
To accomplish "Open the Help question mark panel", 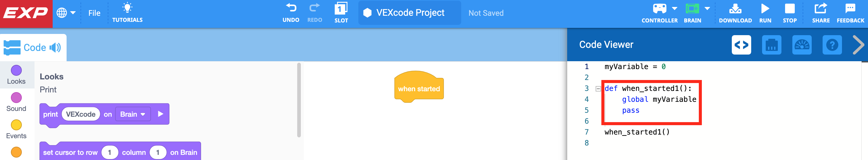I will pyautogui.click(x=832, y=45).
